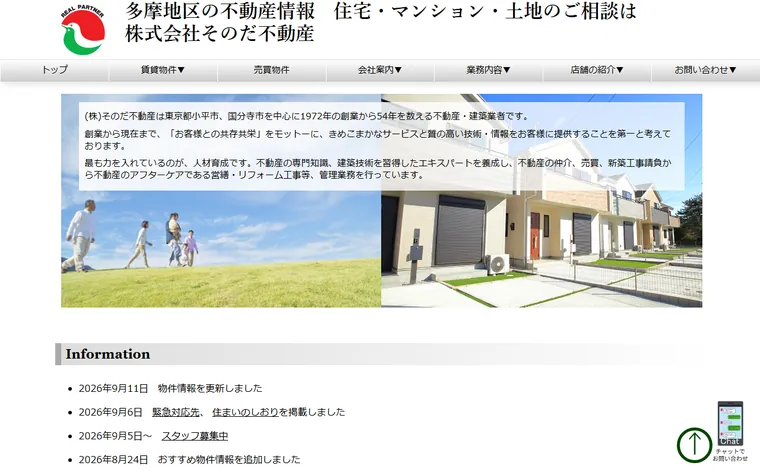Click the Information section heading

click(108, 354)
